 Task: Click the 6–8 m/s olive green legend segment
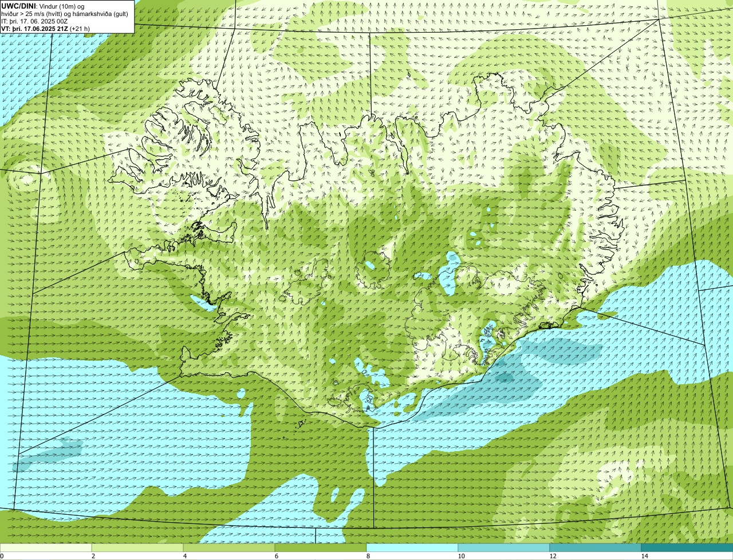tap(321, 547)
